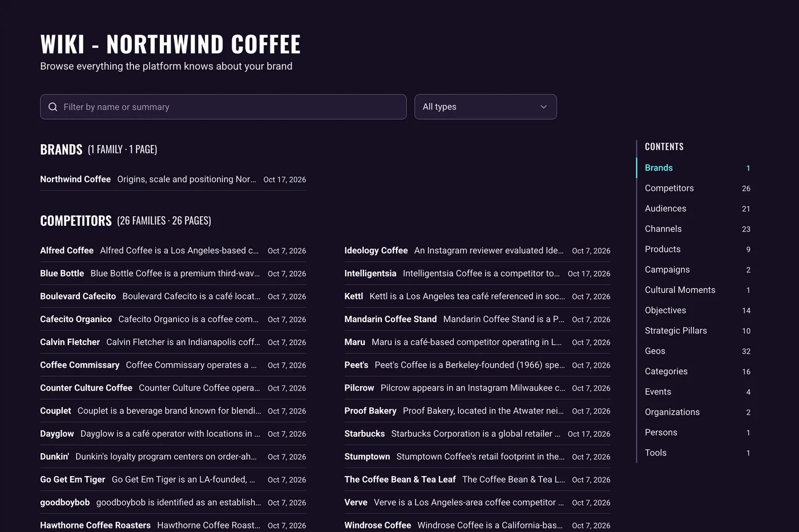Click the Competitors section heading
Screen dimensions: 799x532
pos(76,221)
